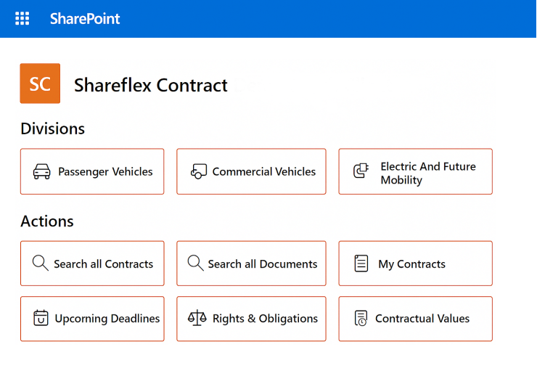Click the Commercial Vehicles truck icon
Screen dimensions: 537x392
199,171
